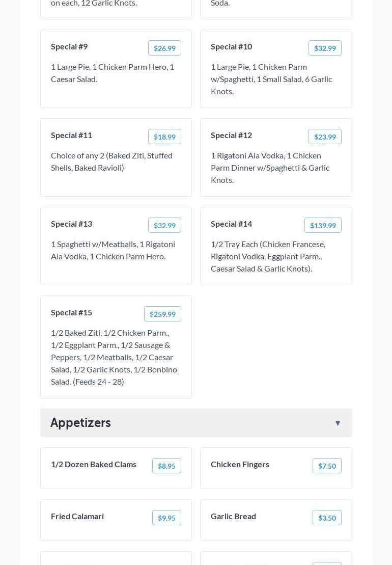Click the $8.95 Baked Clams price

166,466
